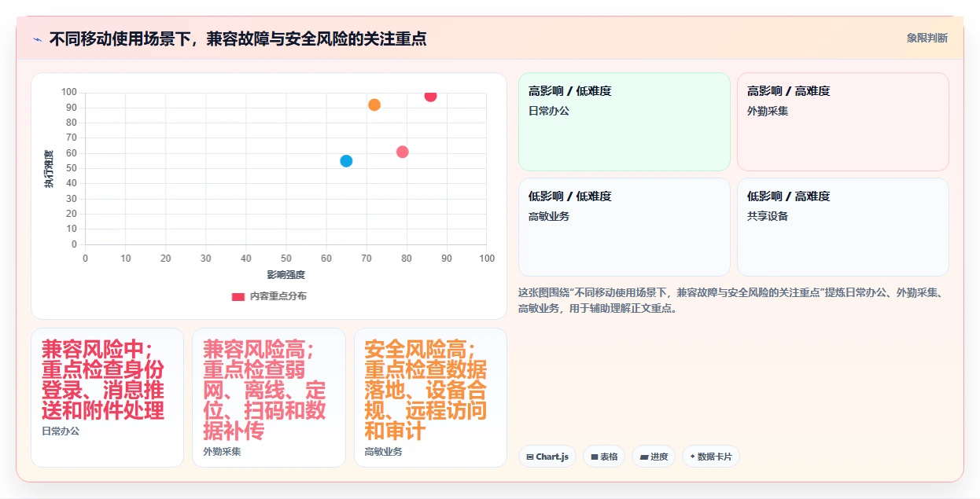Viewport: 980px width, 499px height.
Task: Select the 低影响 / 高难度 quadrant card
Action: [843, 227]
